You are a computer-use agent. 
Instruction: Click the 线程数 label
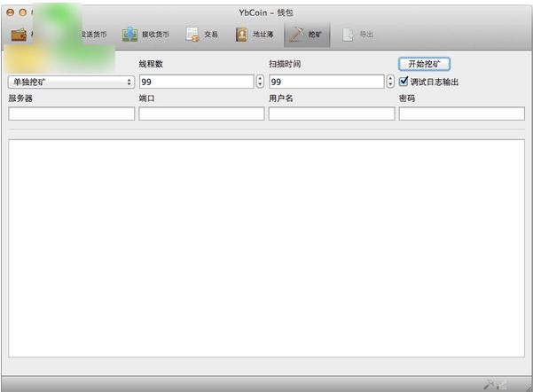(x=151, y=64)
